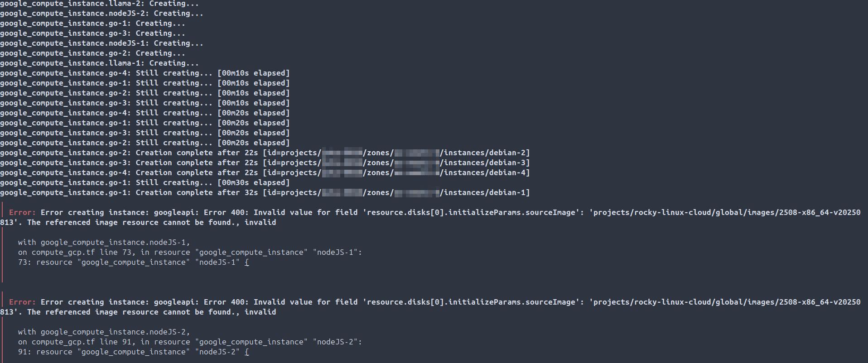Click the llama-1 Creating output line
This screenshot has width=868, height=363.
pos(99,63)
